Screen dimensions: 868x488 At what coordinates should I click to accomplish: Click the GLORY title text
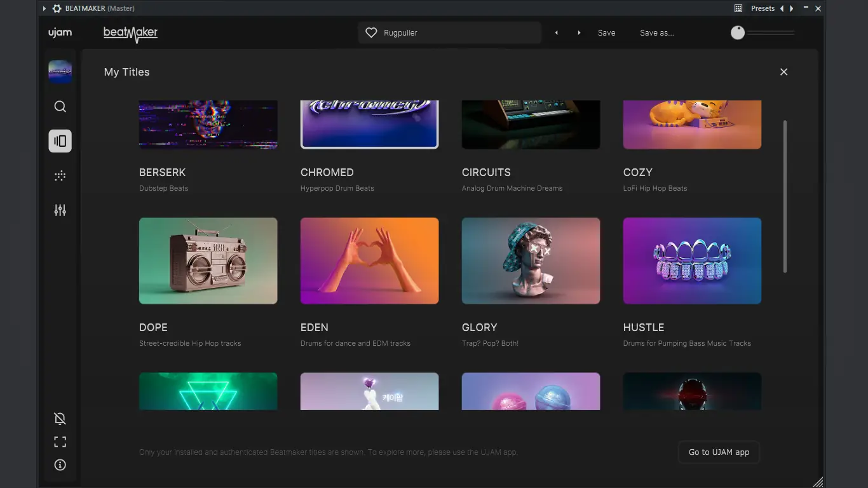[x=479, y=327]
